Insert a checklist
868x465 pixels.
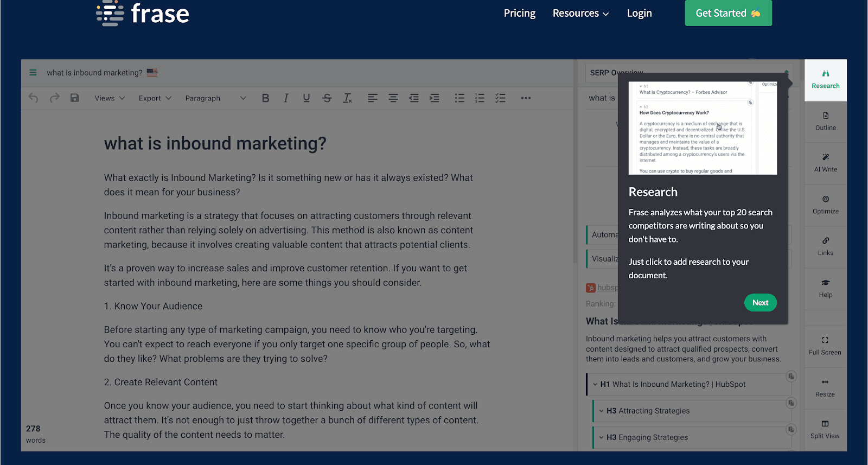pyautogui.click(x=500, y=98)
